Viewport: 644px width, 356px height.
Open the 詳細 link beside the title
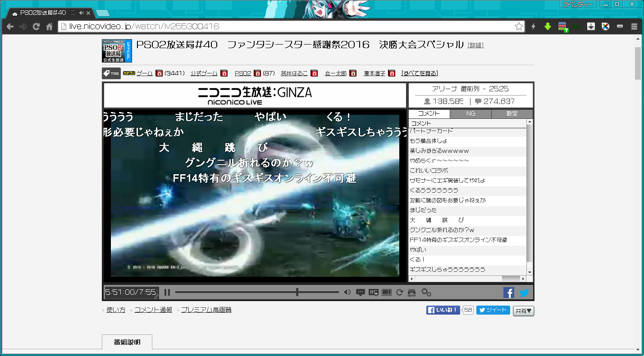coord(475,45)
